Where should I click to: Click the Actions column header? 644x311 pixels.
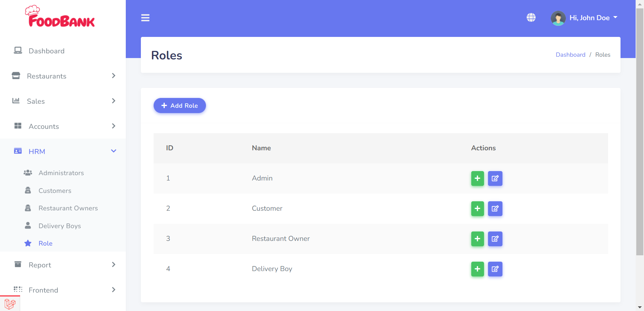coord(483,148)
